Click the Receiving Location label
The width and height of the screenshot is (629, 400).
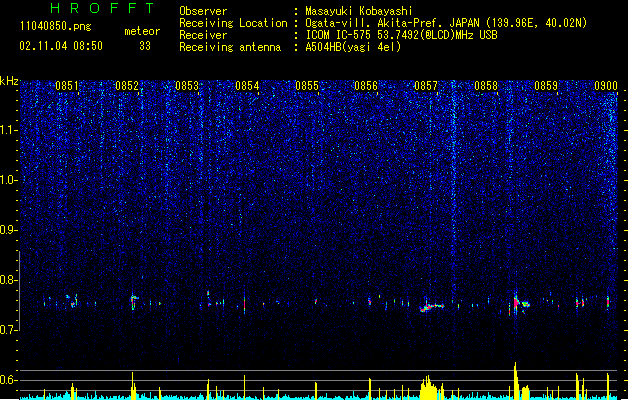pos(233,23)
